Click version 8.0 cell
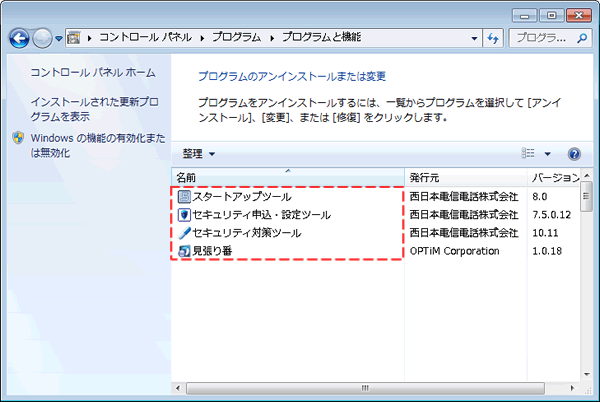 540,197
